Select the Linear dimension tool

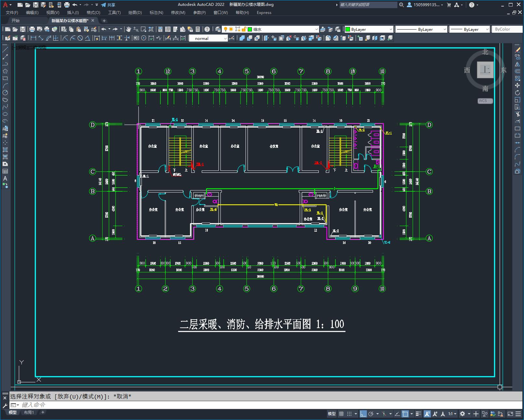(x=33, y=38)
